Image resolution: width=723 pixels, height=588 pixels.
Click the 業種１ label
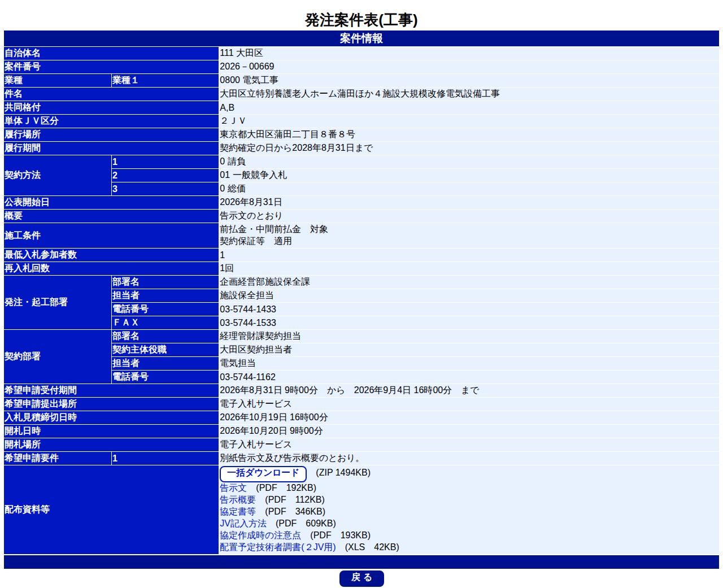[125, 80]
